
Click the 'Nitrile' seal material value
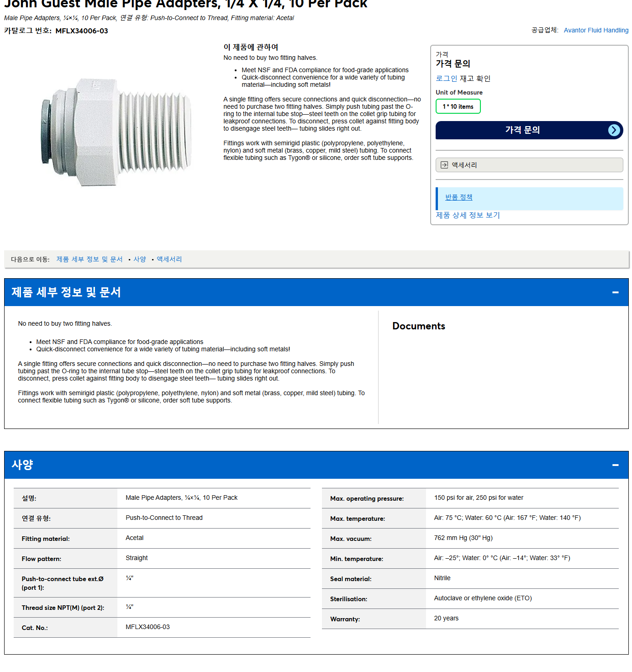[x=442, y=578]
